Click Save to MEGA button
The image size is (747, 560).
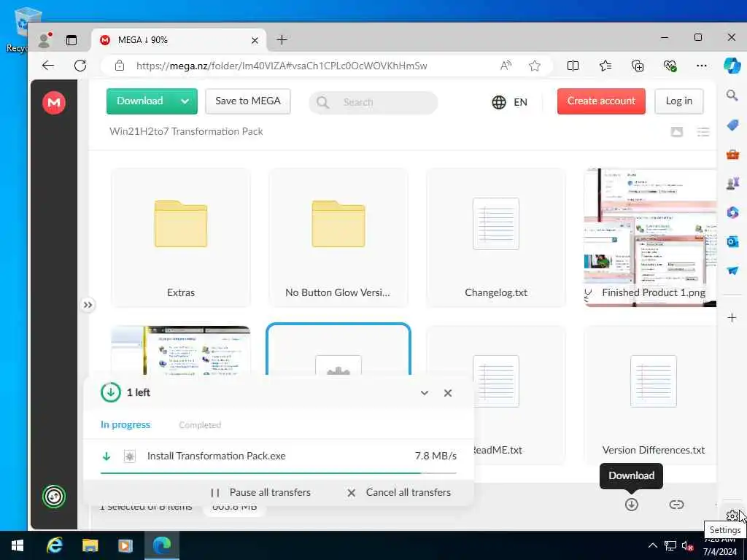click(248, 101)
